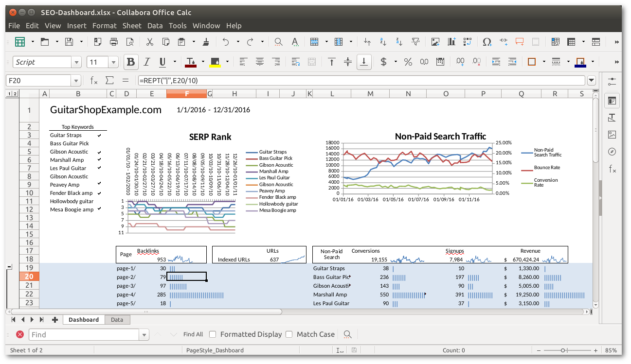Image resolution: width=631 pixels, height=364 pixels.
Task: Delete decimal place icon
Action: [x=476, y=62]
